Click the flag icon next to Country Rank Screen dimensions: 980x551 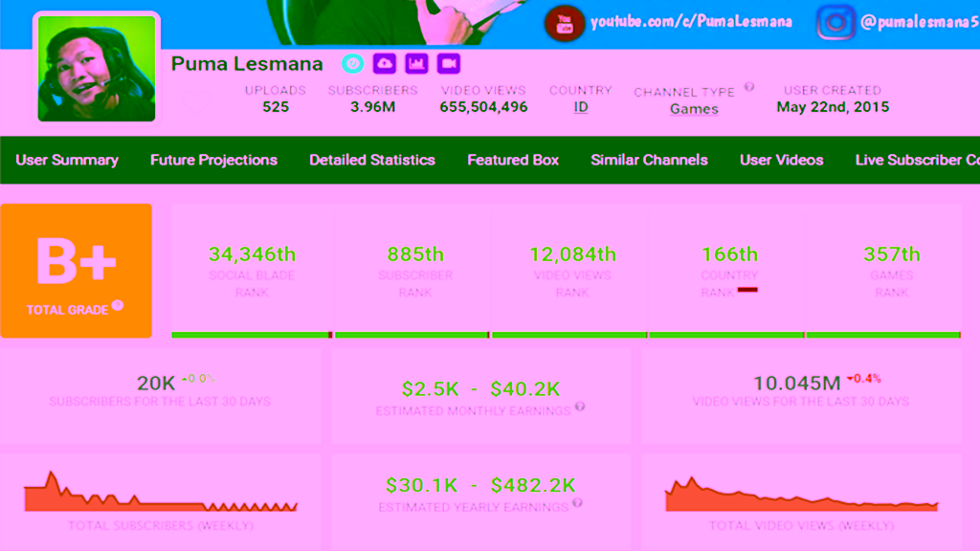point(747,289)
